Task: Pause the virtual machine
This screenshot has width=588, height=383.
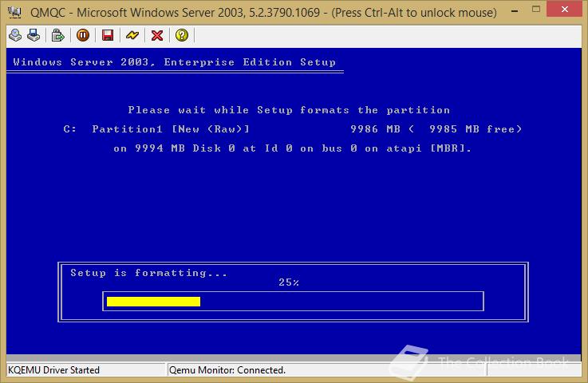Action: click(x=83, y=35)
